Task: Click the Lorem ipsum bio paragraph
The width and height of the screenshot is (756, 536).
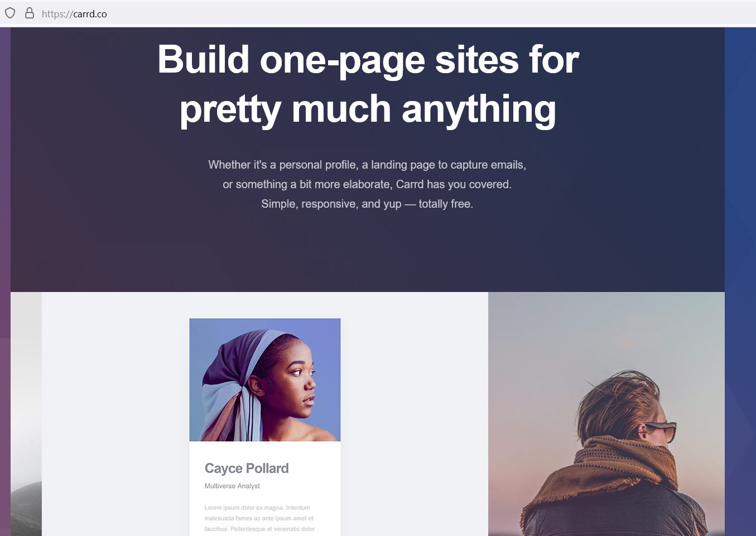Action: (x=259, y=519)
